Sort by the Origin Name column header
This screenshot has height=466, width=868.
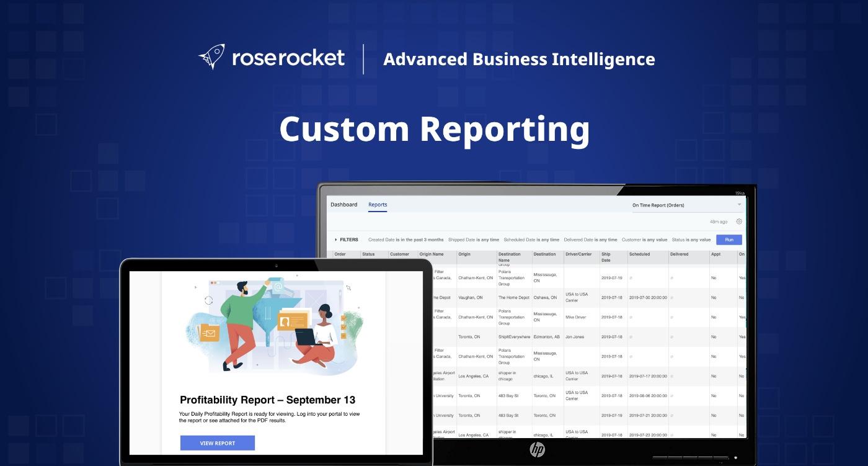(x=432, y=254)
